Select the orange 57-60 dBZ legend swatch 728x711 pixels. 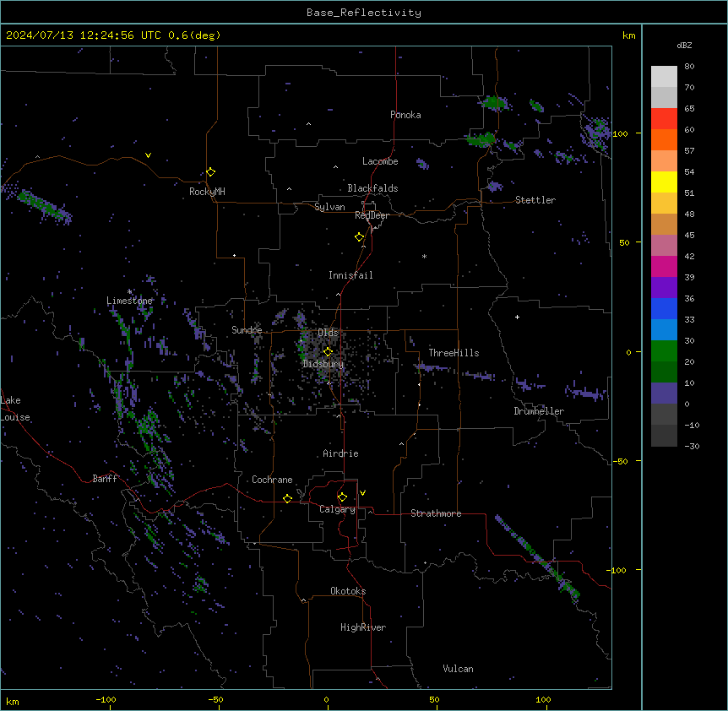(x=664, y=139)
